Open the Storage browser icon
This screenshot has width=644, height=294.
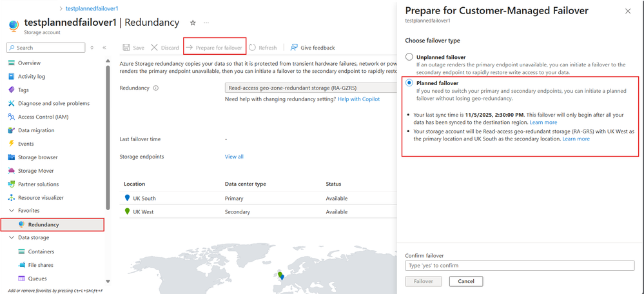12,157
